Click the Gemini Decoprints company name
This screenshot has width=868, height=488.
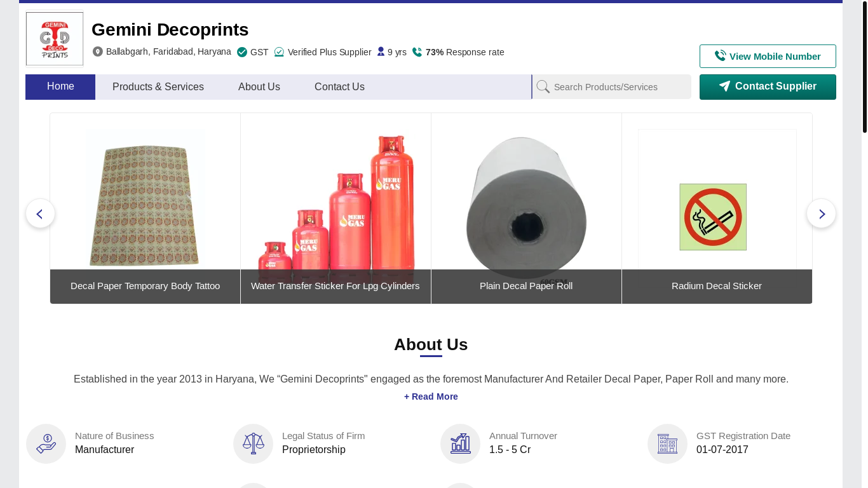pos(170,30)
